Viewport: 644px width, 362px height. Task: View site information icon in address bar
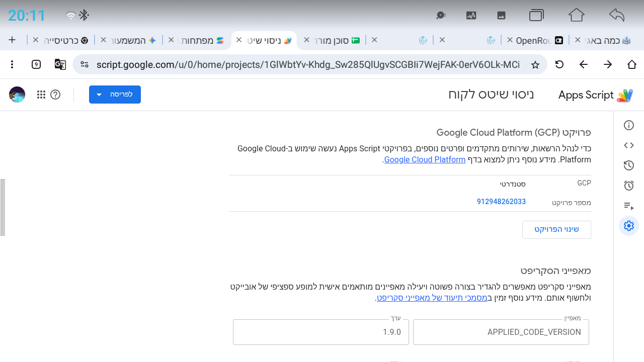tap(85, 64)
